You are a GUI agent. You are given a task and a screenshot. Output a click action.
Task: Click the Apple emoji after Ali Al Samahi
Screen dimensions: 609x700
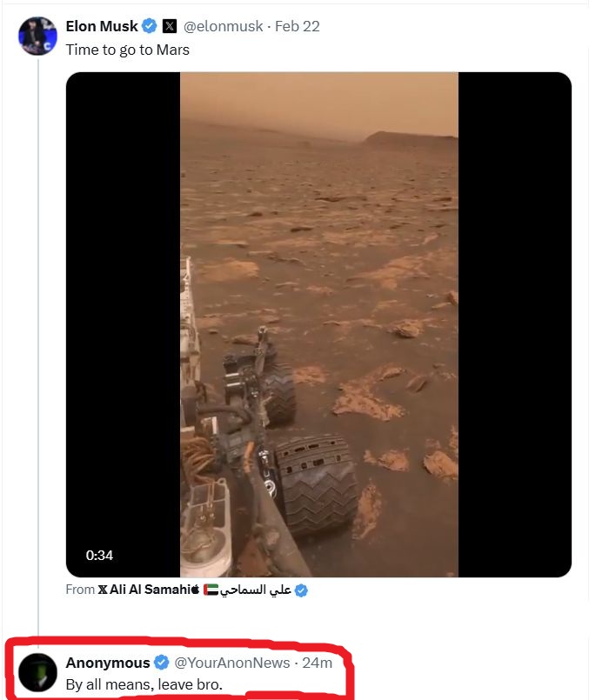click(195, 590)
